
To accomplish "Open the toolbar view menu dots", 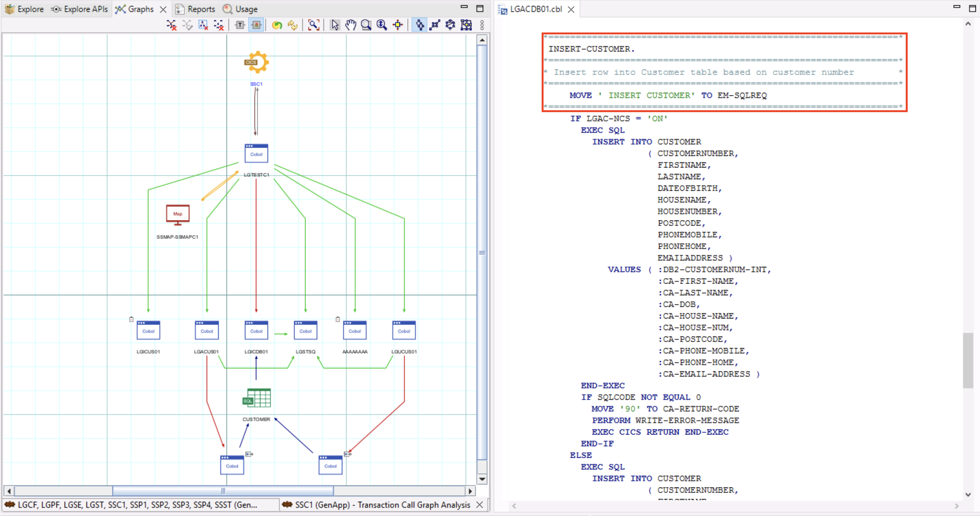I will coord(482,25).
